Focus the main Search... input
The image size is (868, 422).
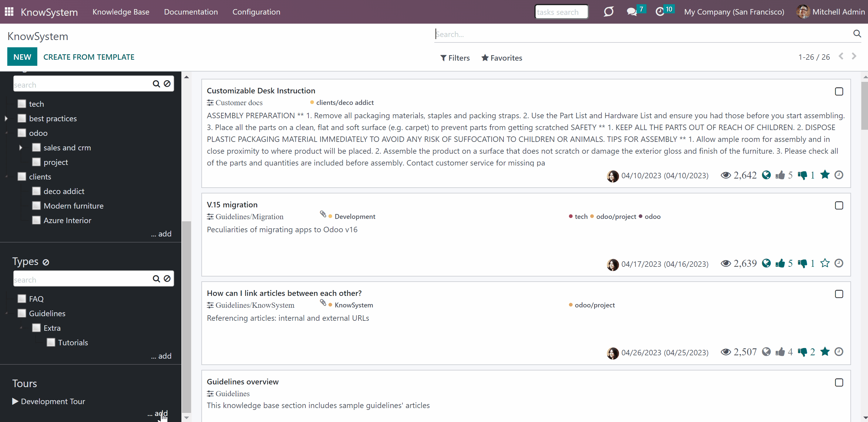[643, 34]
